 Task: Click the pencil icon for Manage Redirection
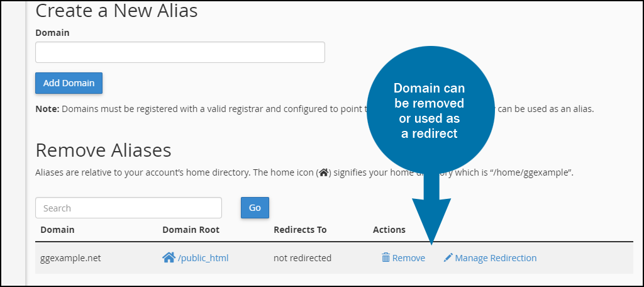448,258
